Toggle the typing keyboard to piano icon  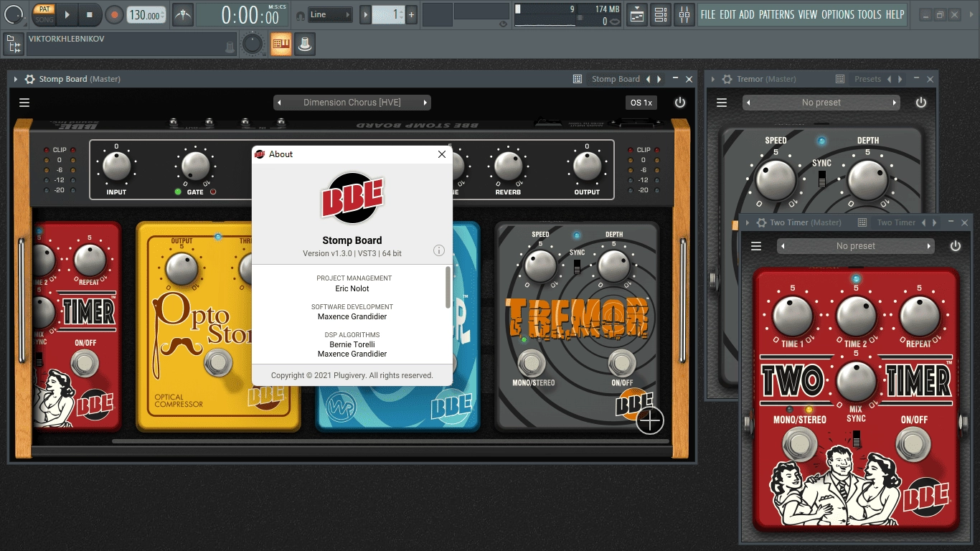tap(281, 44)
